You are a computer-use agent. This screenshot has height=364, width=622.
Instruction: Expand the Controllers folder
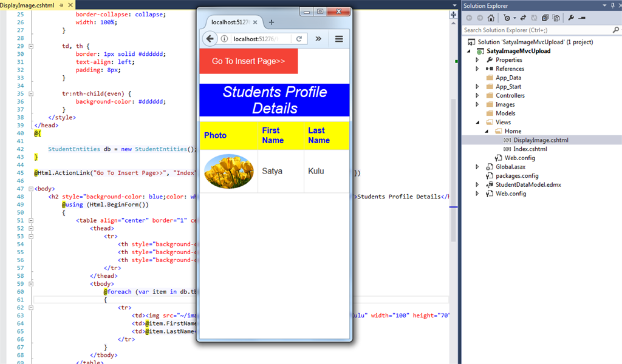(477, 95)
